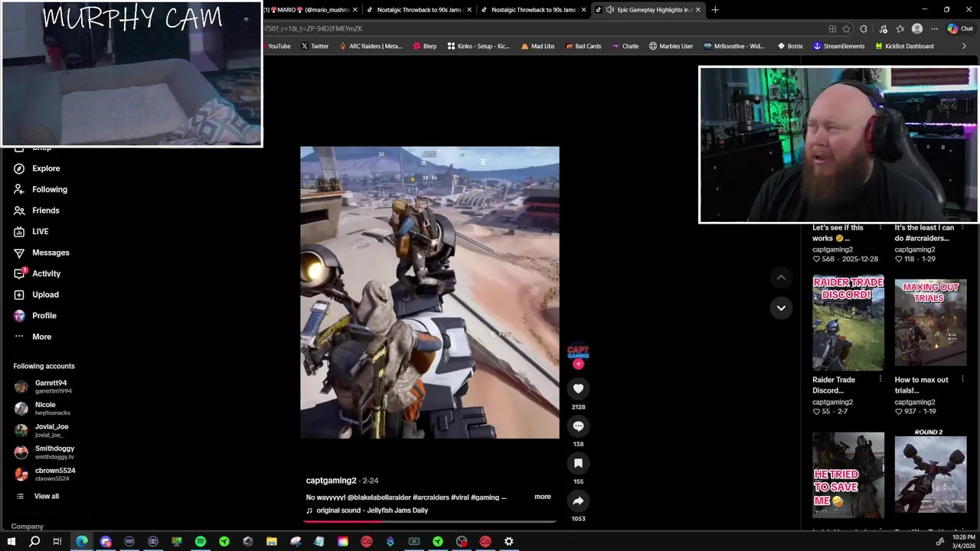Image resolution: width=980 pixels, height=551 pixels.
Task: Play the 'Round 2' thumbnail video
Action: pyautogui.click(x=930, y=475)
